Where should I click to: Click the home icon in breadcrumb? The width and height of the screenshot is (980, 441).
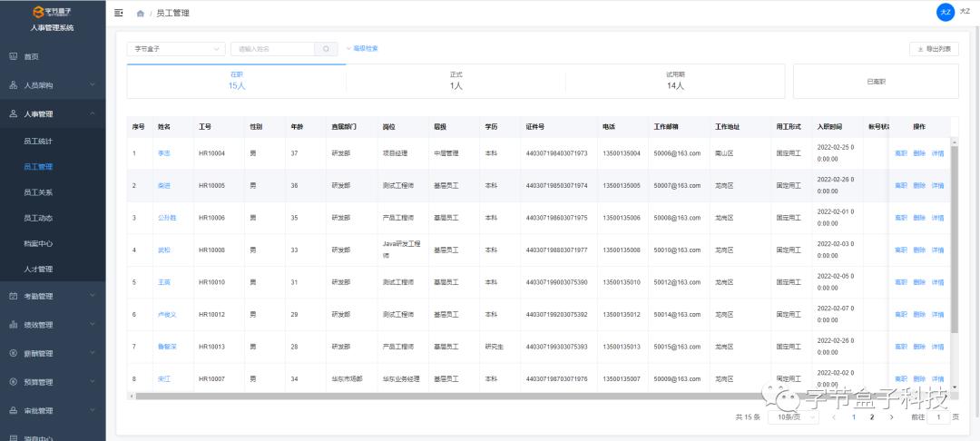point(140,14)
